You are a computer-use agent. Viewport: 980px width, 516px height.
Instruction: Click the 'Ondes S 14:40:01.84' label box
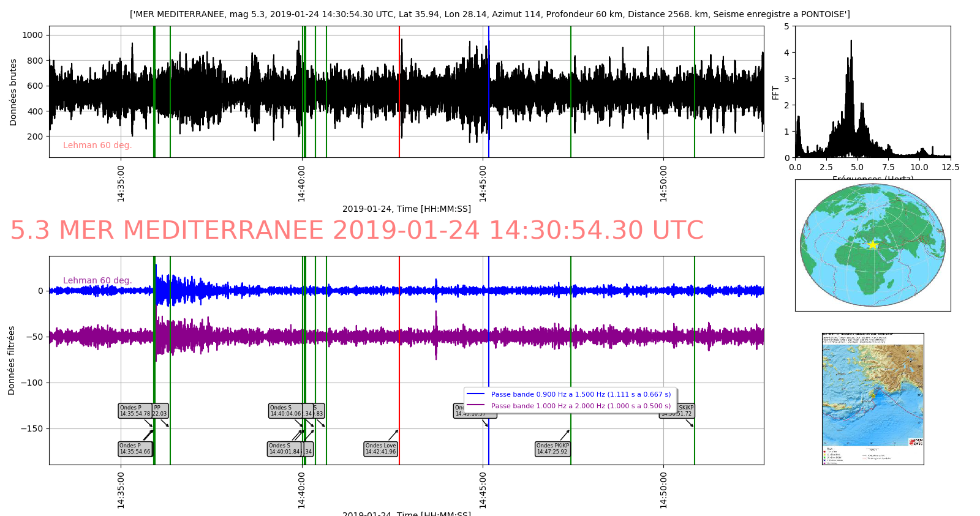285,449
